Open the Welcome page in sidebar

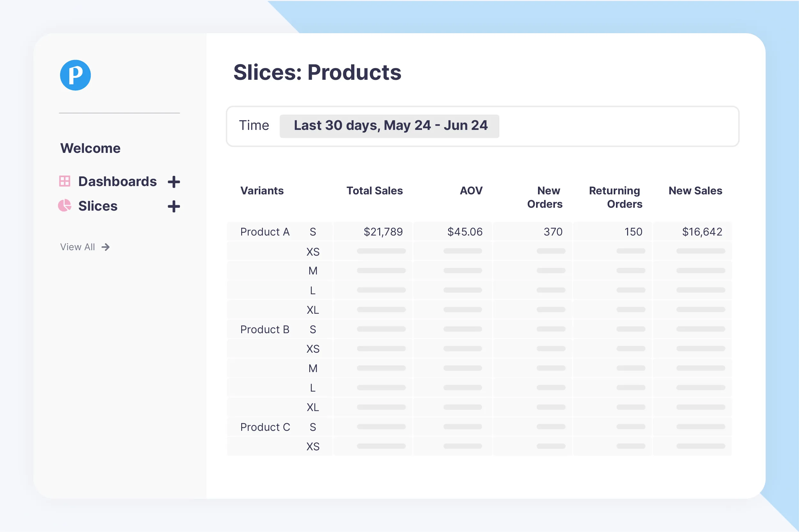[x=90, y=148]
